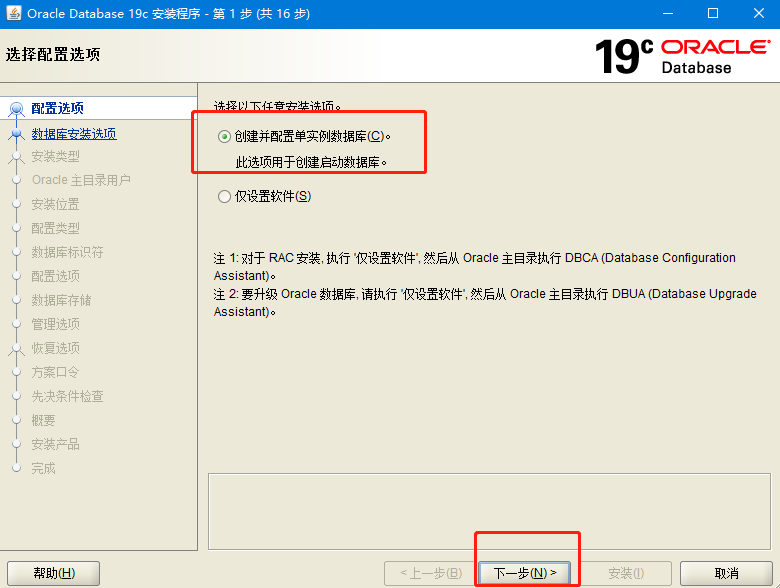The height and width of the screenshot is (588, 780).
Task: Click the 完成 step text
Action: (x=43, y=468)
